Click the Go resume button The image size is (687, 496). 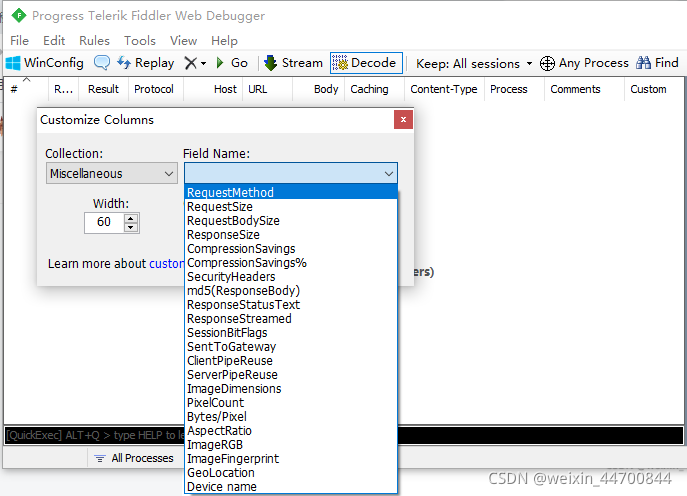pos(232,63)
